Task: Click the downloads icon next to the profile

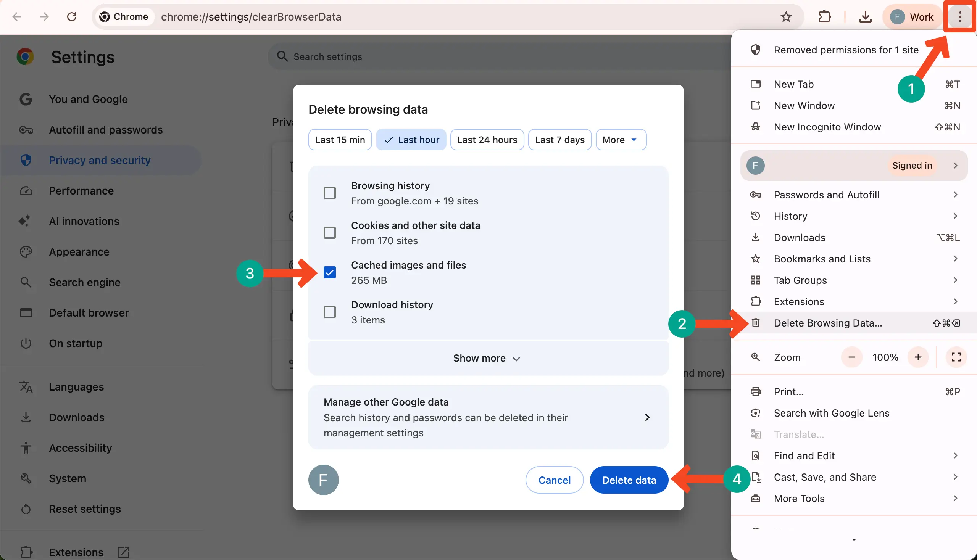Action: 865,16
